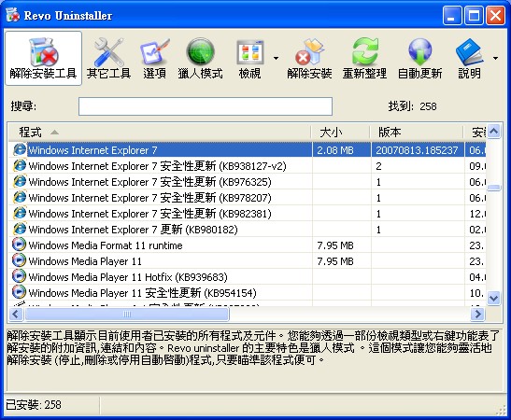Expand the 說明 dropdown arrow
This screenshot has height=420, width=511.
coord(496,58)
